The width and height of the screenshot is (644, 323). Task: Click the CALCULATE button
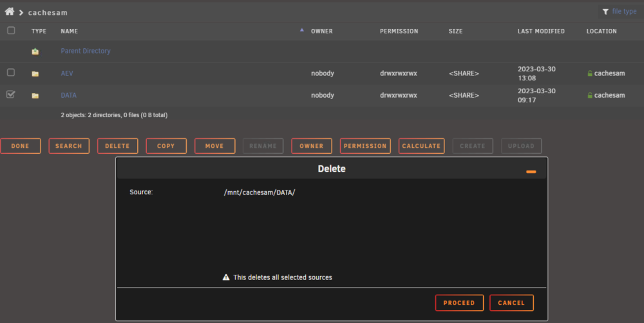tap(421, 145)
